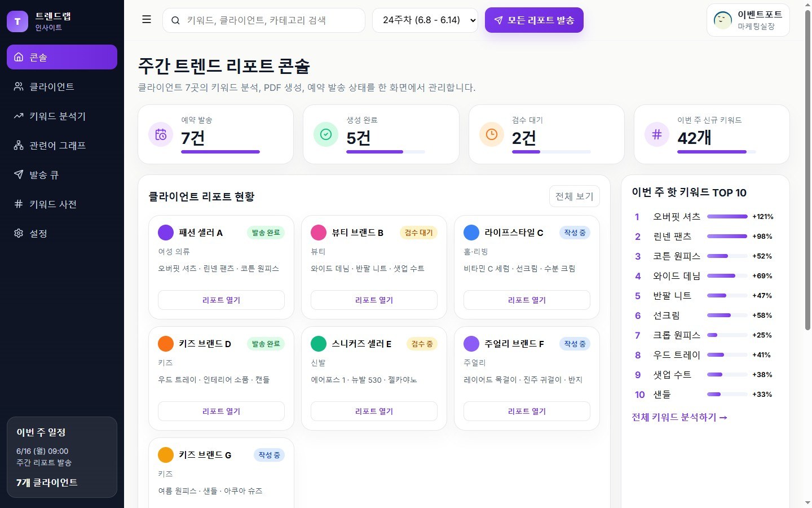Open report for 스니커즈 셀러 E
The height and width of the screenshot is (508, 812).
(374, 411)
